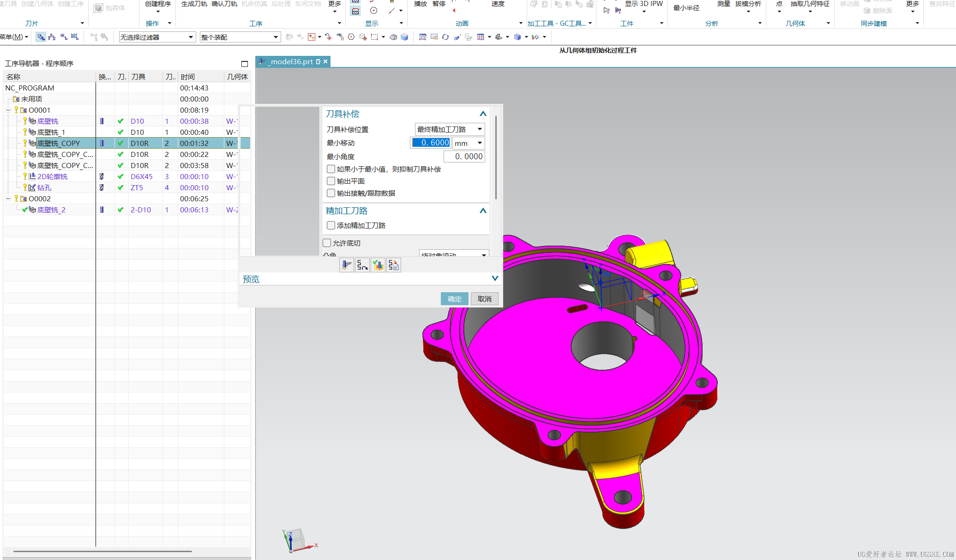Open the mm units dropdown
This screenshot has height=560, width=956.
469,143
